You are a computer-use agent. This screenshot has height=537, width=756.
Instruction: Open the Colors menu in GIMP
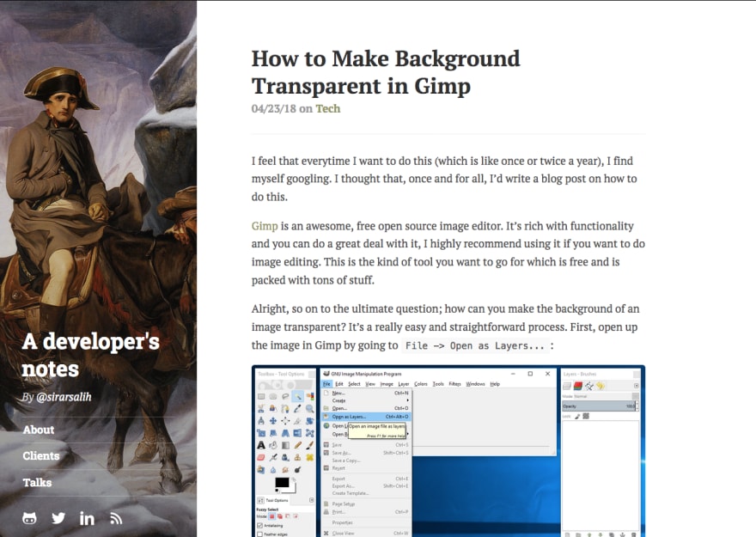[420, 384]
